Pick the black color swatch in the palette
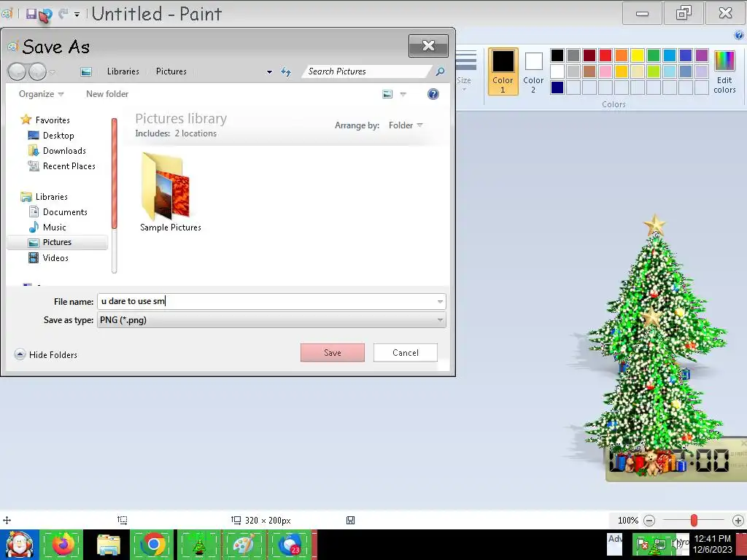This screenshot has height=560, width=747. tap(557, 55)
